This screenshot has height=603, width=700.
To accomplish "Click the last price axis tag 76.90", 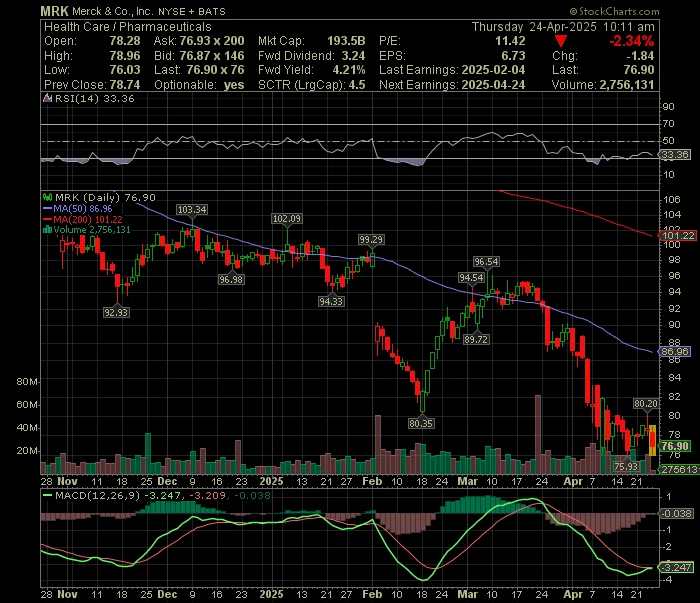I will 675,446.
